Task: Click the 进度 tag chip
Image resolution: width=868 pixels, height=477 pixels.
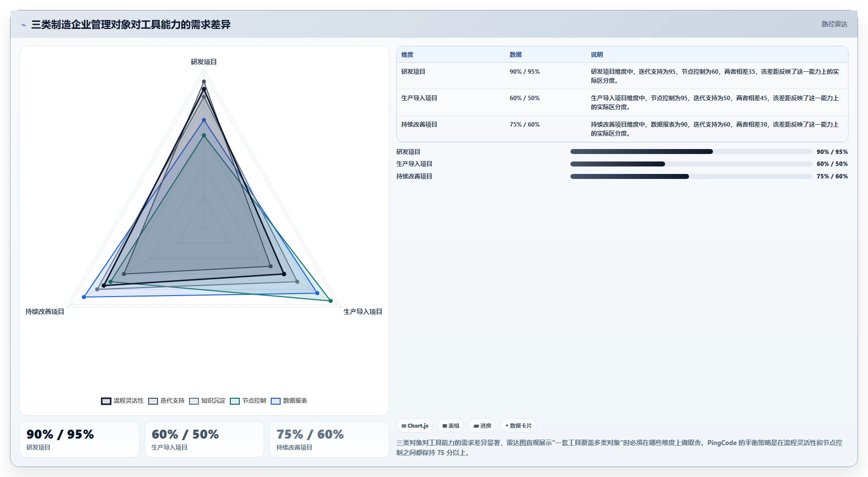Action: (x=482, y=426)
